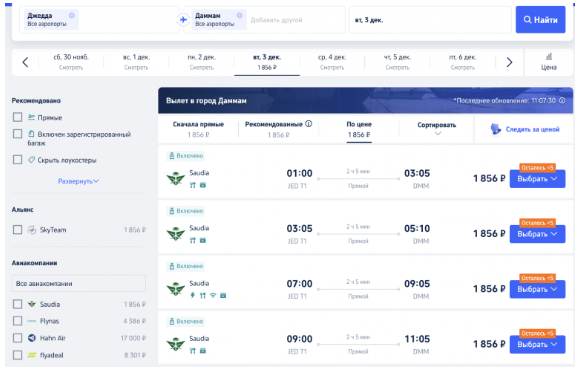Select date сб, 30 нояб.
The image size is (577, 372).
tap(71, 62)
